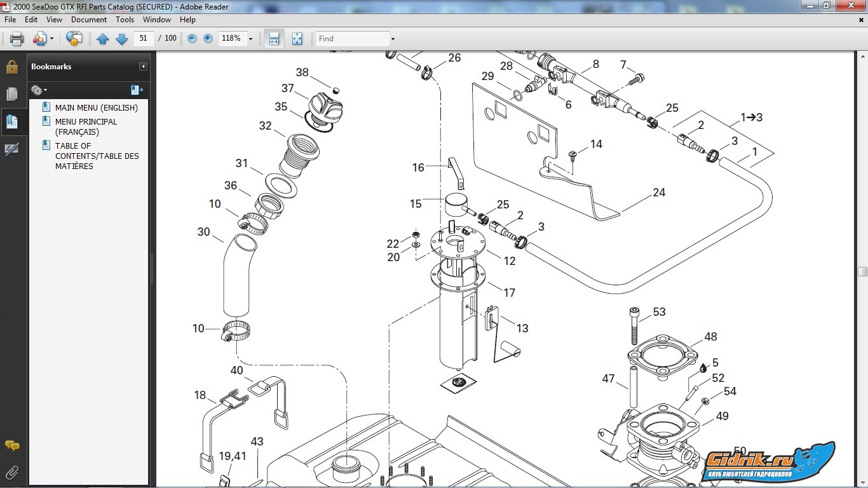Click the page number input field

(143, 39)
